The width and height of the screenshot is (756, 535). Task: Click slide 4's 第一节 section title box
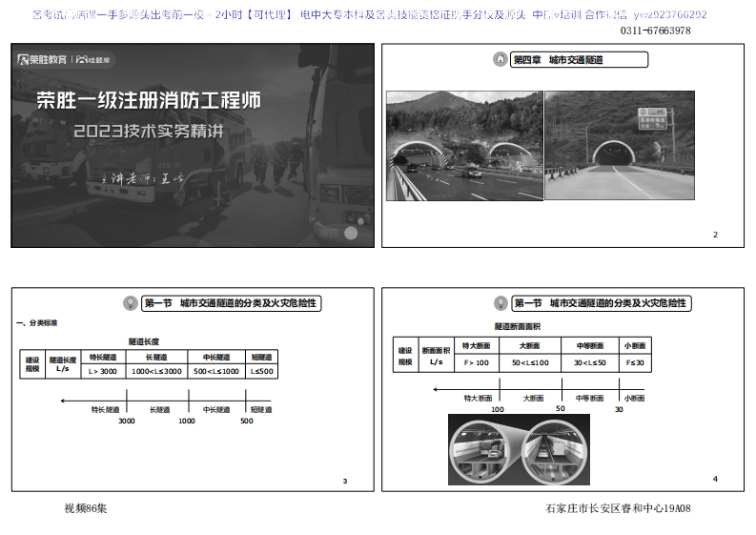click(x=601, y=303)
